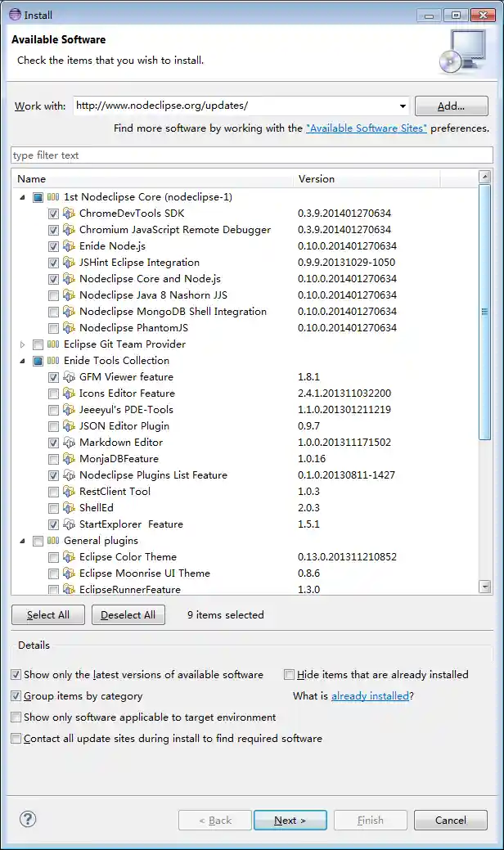Open the Work with site dropdown
The height and width of the screenshot is (850, 504).
pos(403,106)
